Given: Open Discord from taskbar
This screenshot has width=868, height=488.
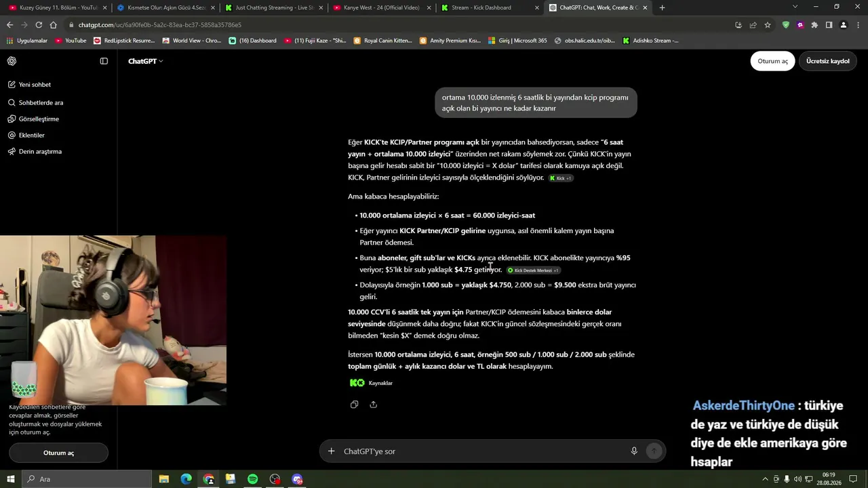Looking at the screenshot, I should tap(297, 479).
